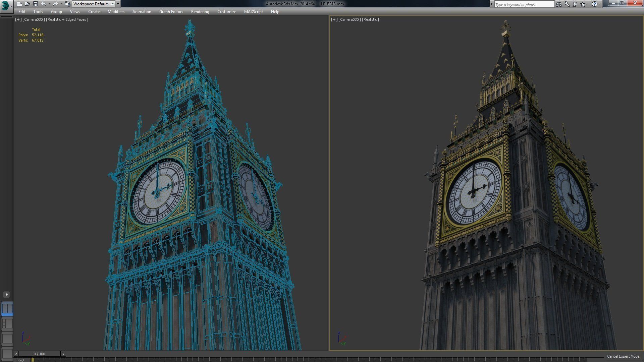Open the Rendering menu
The height and width of the screenshot is (362, 644).
(x=200, y=12)
